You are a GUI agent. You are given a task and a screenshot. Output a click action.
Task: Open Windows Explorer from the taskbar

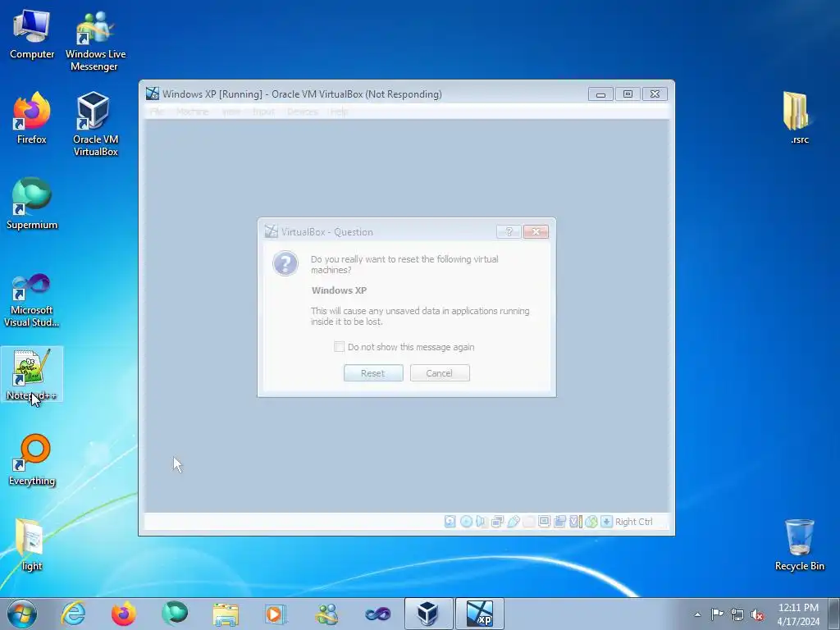pos(226,614)
